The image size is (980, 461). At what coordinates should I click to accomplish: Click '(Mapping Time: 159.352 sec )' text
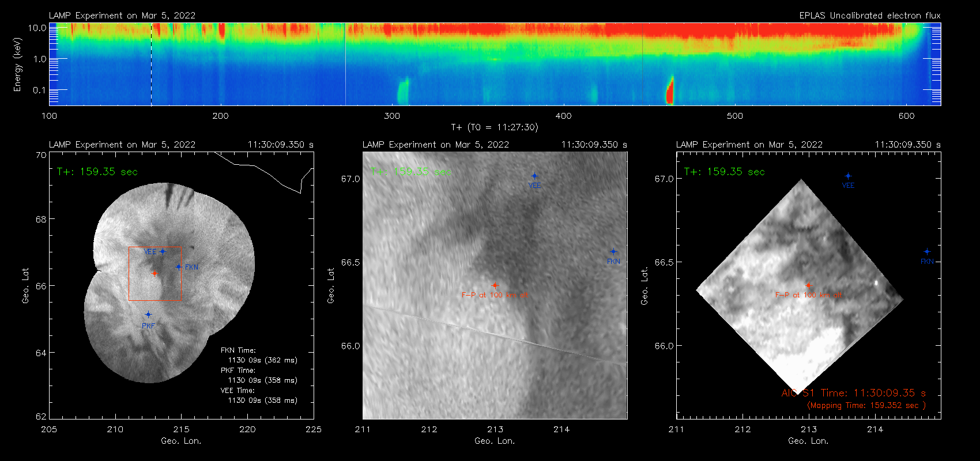866,406
